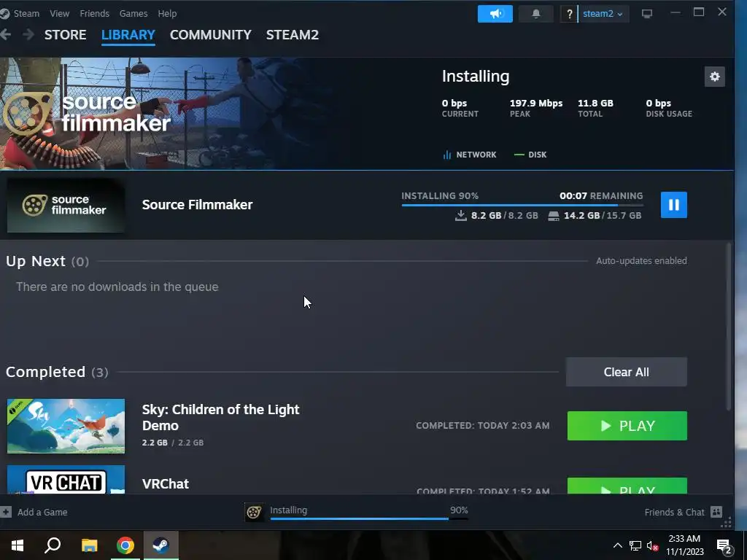
Task: Open download settings gear icon
Action: pyautogui.click(x=715, y=77)
